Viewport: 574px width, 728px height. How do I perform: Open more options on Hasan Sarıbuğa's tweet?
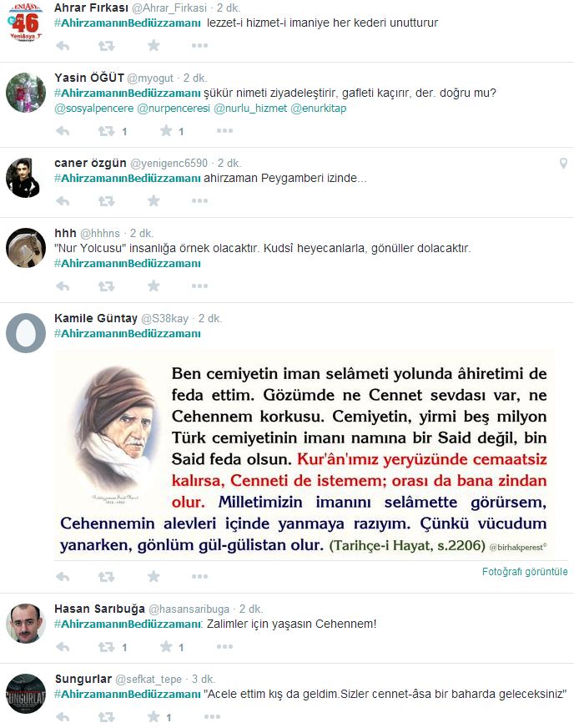(x=224, y=646)
